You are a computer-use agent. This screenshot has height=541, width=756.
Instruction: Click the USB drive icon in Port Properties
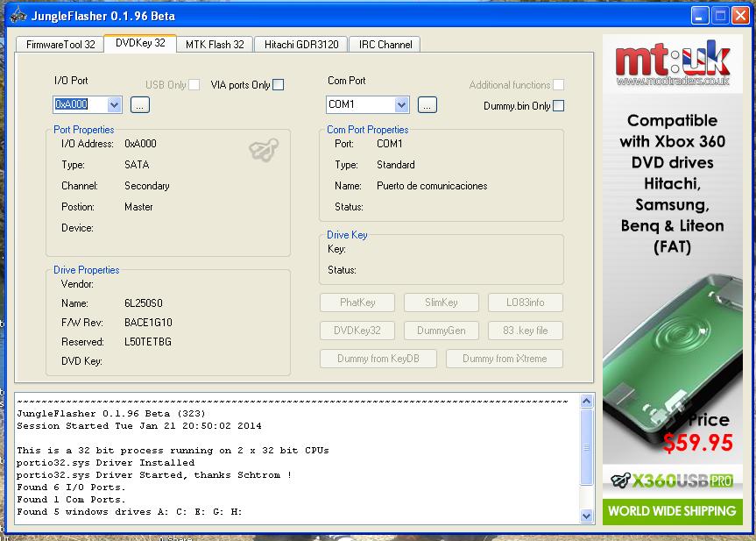[264, 150]
